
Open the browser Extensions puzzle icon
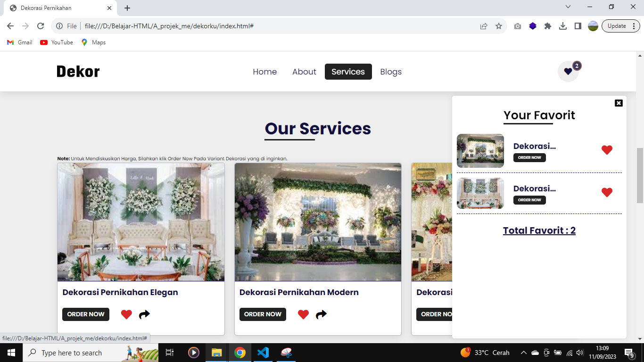tap(547, 26)
